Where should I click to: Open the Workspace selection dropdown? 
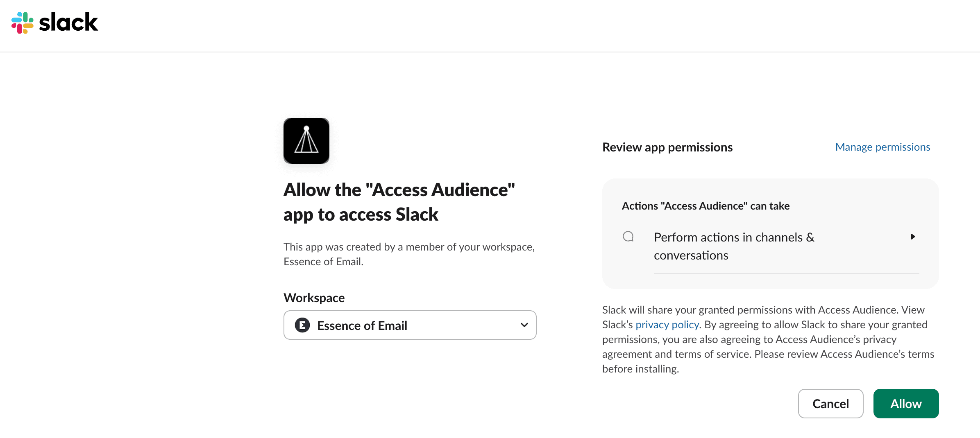point(410,325)
